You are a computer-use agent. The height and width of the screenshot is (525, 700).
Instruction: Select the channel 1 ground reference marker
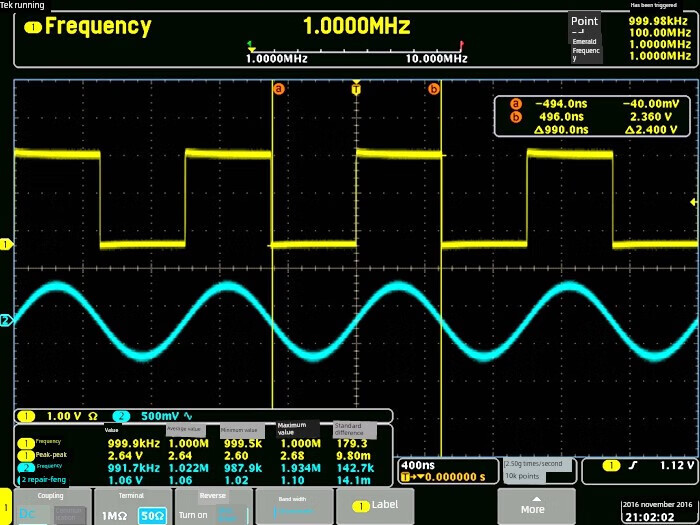coord(6,244)
